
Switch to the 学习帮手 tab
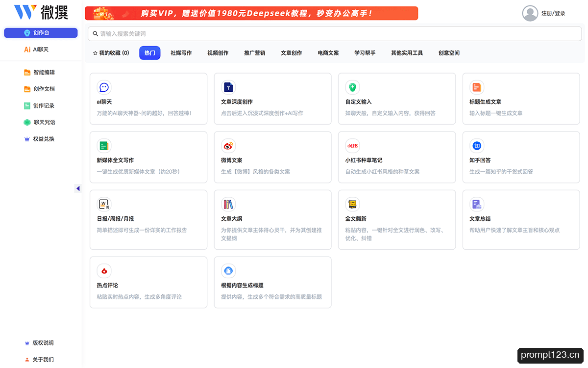[365, 53]
